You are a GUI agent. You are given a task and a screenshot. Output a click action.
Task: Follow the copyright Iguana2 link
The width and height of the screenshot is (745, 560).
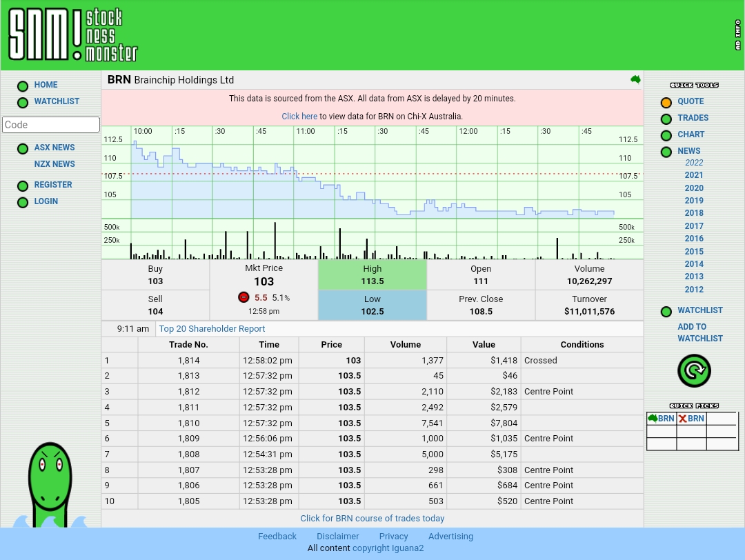[388, 548]
